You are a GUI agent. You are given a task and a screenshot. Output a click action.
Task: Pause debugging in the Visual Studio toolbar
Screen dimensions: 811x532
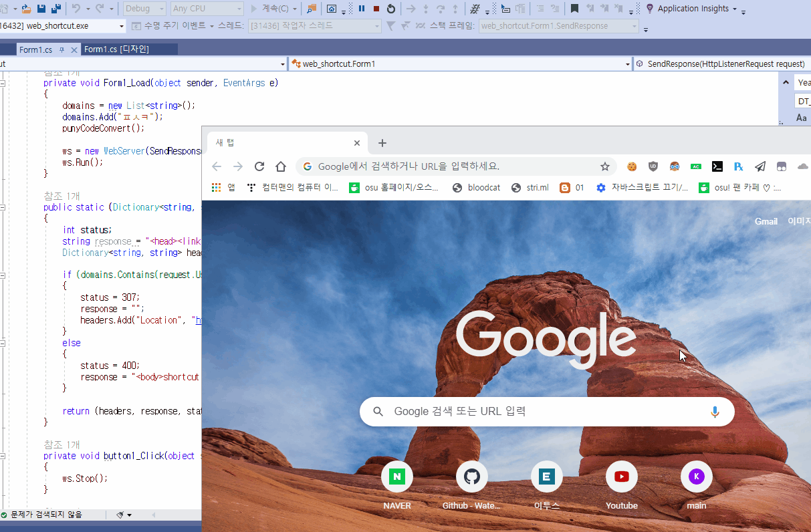362,9
